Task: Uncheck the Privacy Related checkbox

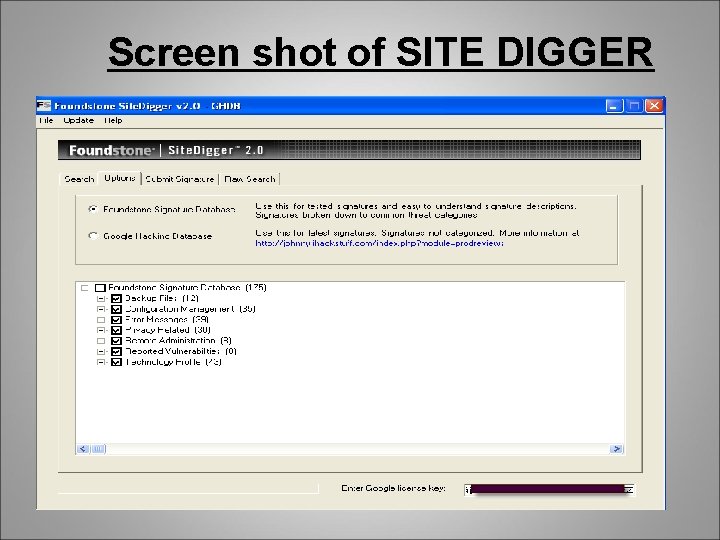Action: click(116, 330)
